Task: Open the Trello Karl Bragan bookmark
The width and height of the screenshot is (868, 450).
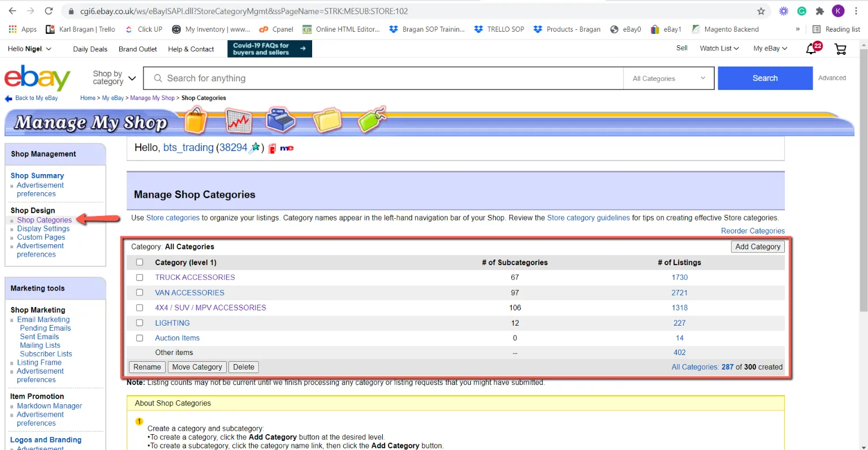Action: tap(80, 29)
